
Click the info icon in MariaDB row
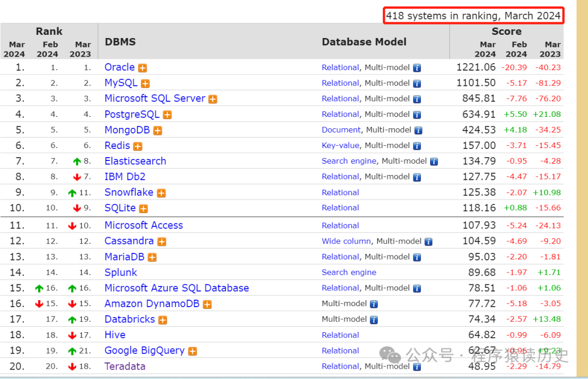coord(417,258)
